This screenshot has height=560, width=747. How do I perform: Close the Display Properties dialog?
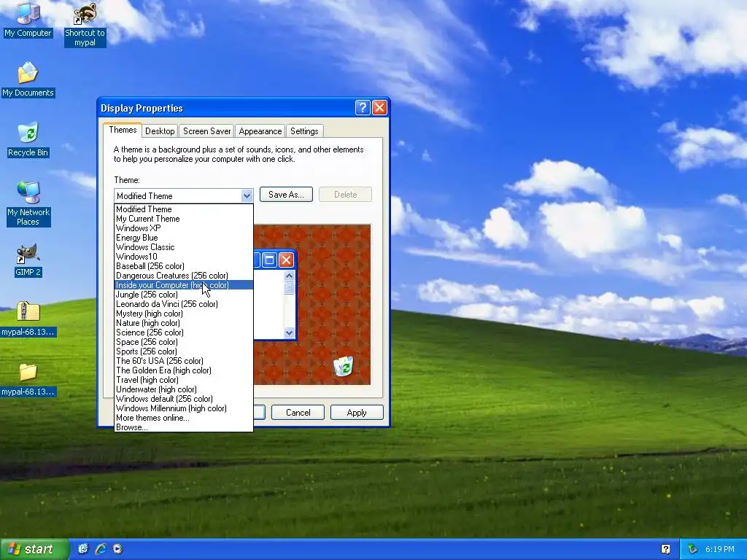pyautogui.click(x=379, y=108)
